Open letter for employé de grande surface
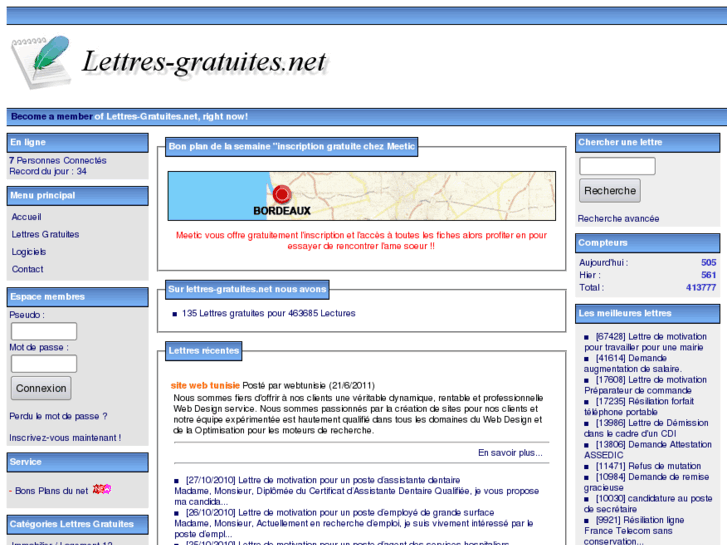 coord(340,513)
